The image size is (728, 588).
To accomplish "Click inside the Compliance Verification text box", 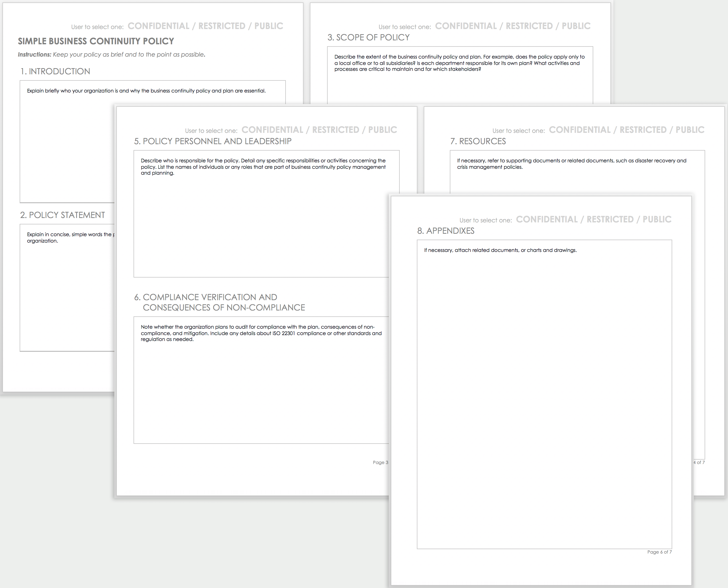I will click(261, 389).
